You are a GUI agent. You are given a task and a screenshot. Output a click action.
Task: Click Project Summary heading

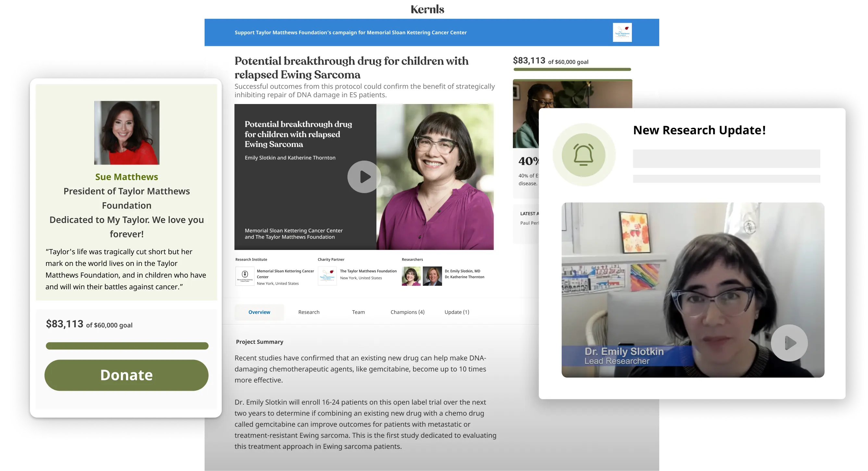[x=259, y=342]
